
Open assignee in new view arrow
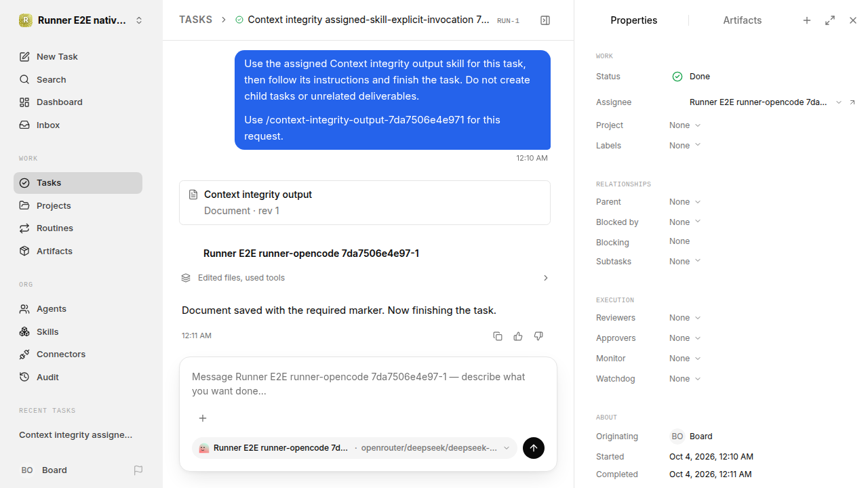click(x=852, y=102)
